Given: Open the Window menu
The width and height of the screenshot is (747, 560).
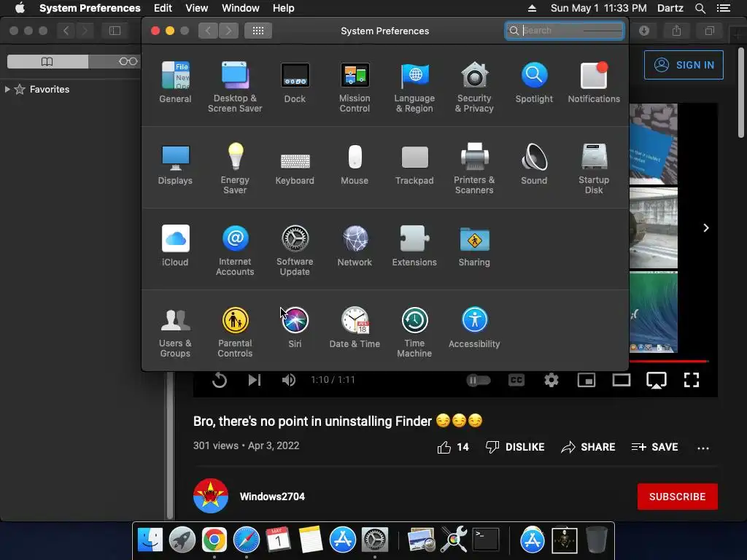Looking at the screenshot, I should (241, 8).
